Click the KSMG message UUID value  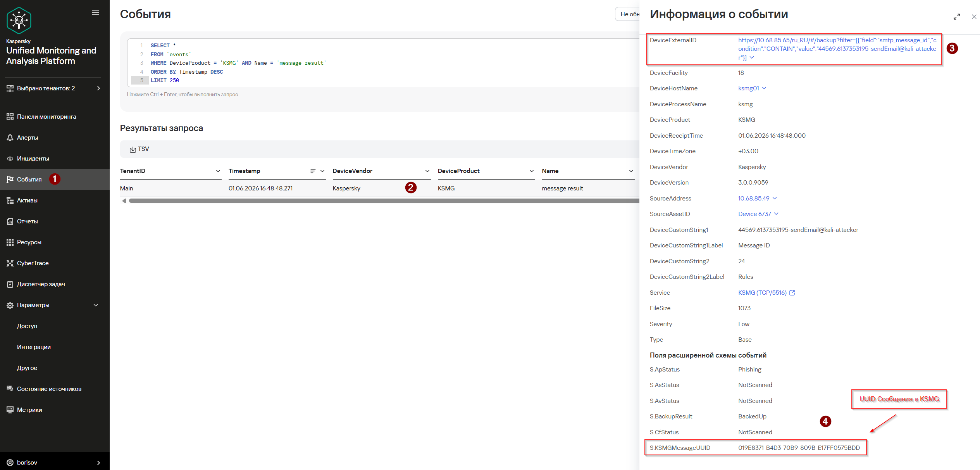click(799, 448)
